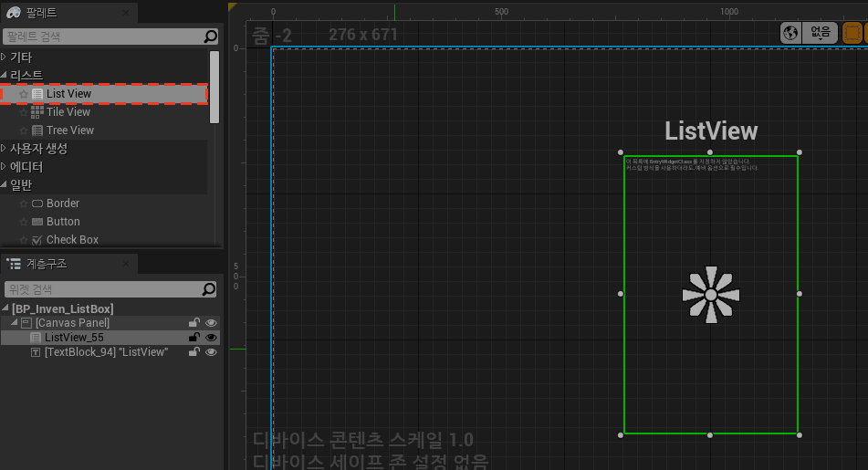Select Canvas Panel in hierarchy
Screen dimensions: 868x470
(x=72, y=323)
